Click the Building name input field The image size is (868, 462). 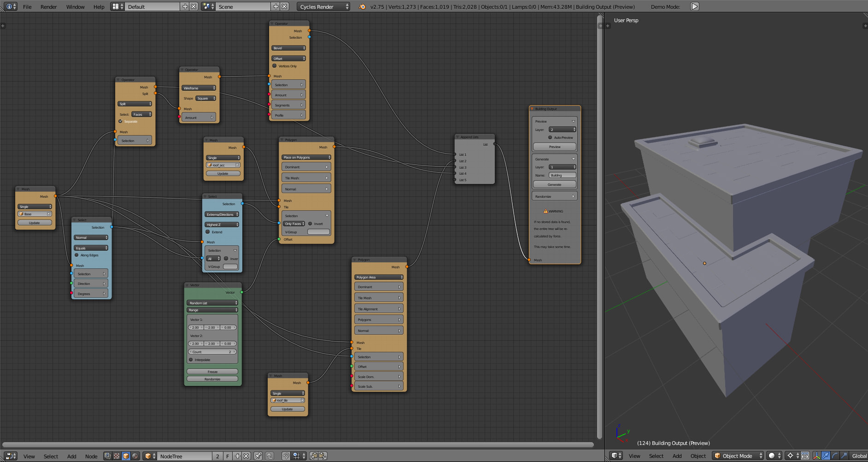(563, 175)
